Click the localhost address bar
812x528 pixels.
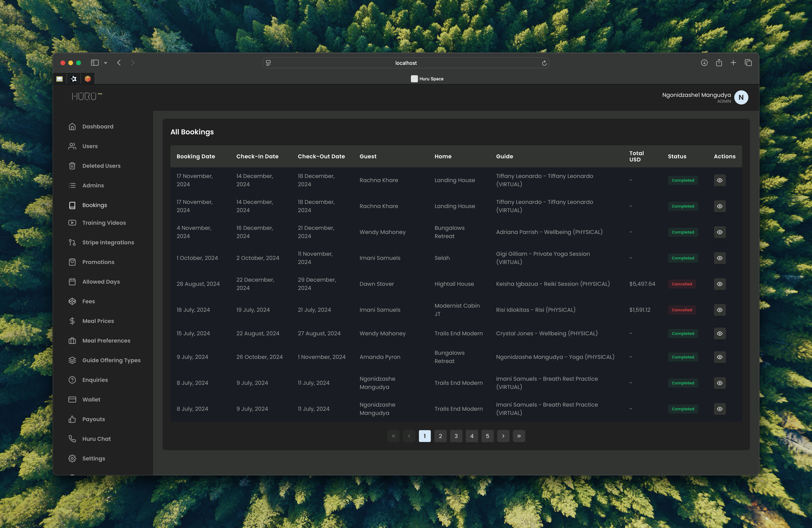click(406, 63)
